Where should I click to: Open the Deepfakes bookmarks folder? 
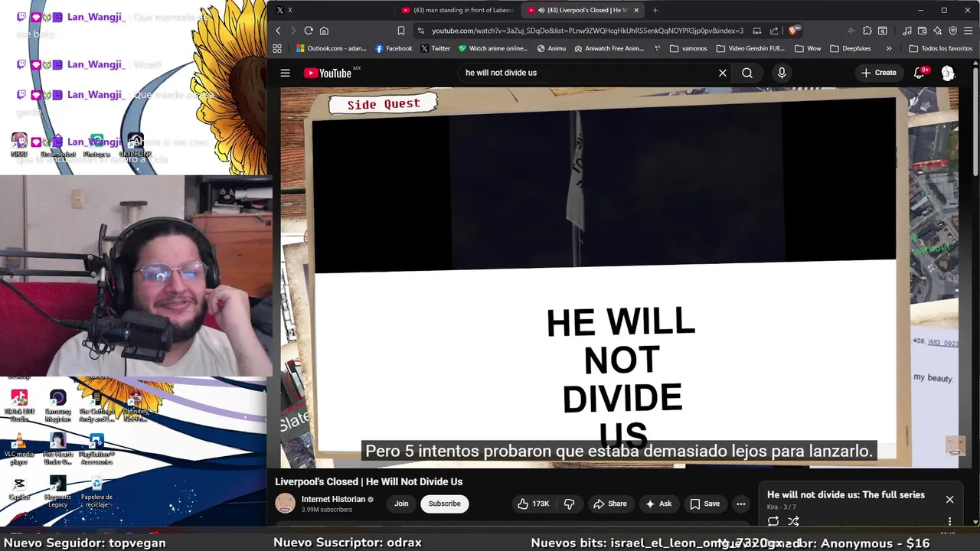[x=850, y=48]
